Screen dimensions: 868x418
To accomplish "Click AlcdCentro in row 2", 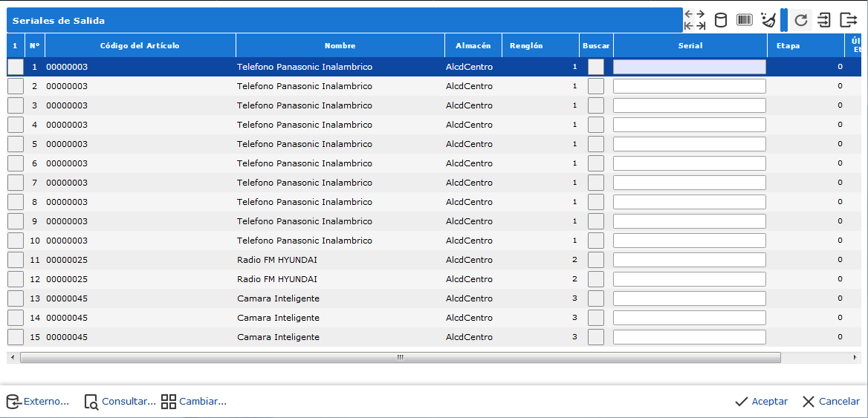I will tap(469, 86).
